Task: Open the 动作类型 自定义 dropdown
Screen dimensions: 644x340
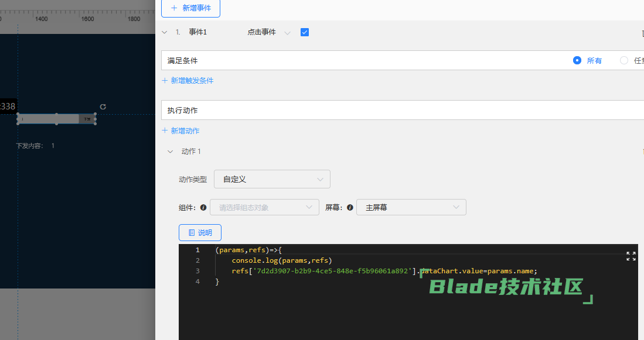Action: [x=272, y=179]
